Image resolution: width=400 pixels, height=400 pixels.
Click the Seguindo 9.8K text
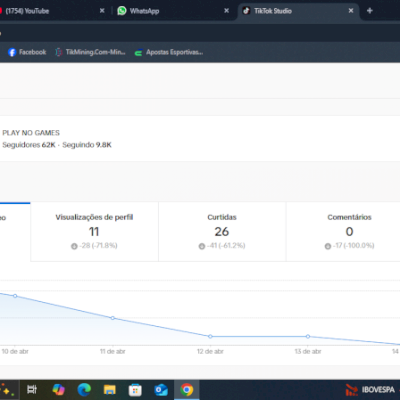87,145
